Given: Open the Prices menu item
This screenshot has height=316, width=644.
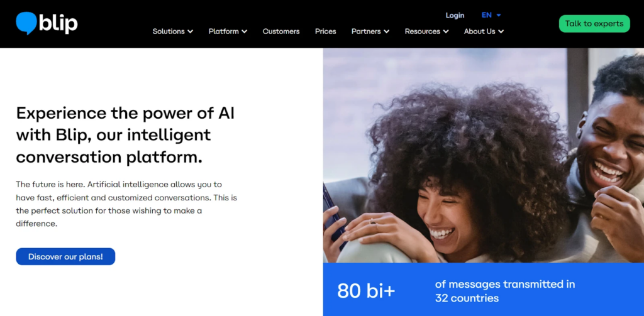Looking at the screenshot, I should [x=325, y=31].
